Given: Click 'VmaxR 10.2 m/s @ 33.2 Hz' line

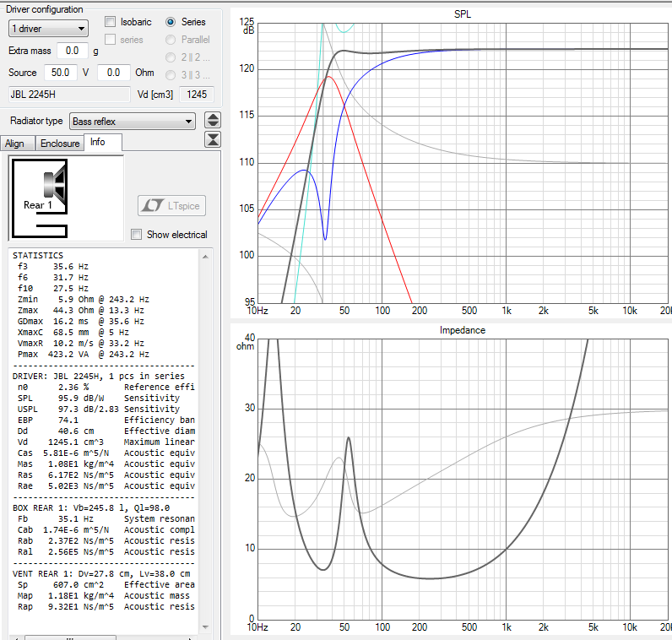Looking at the screenshot, I should [x=80, y=343].
